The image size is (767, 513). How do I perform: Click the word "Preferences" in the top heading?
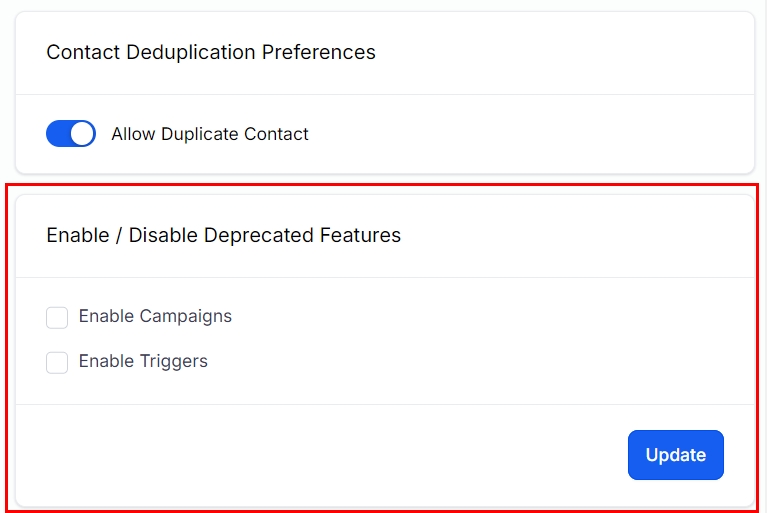pos(319,52)
